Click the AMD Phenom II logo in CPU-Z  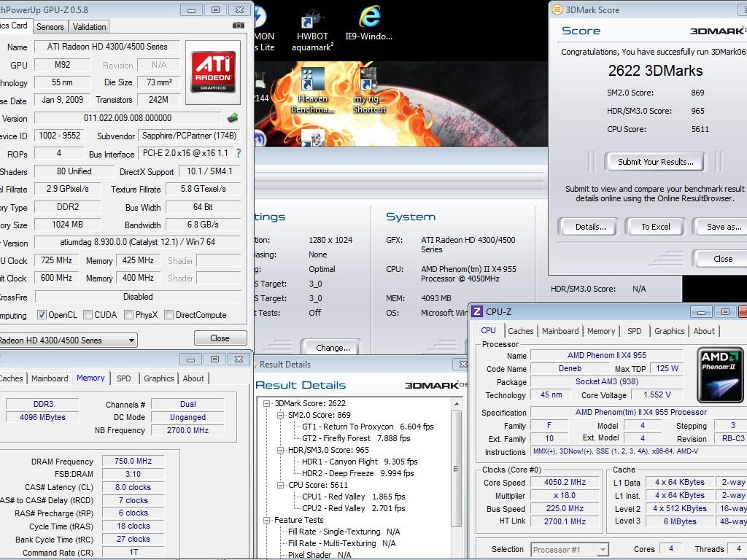point(719,376)
